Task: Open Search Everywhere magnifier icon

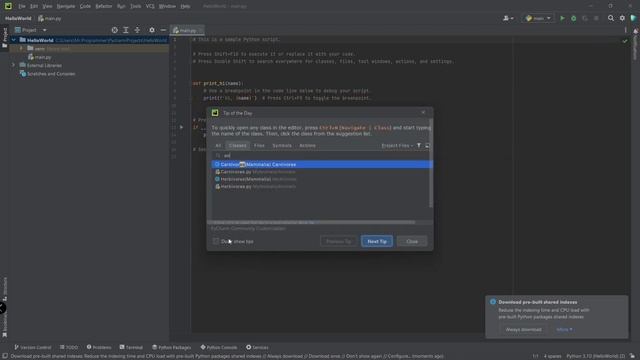Action: click(x=611, y=18)
